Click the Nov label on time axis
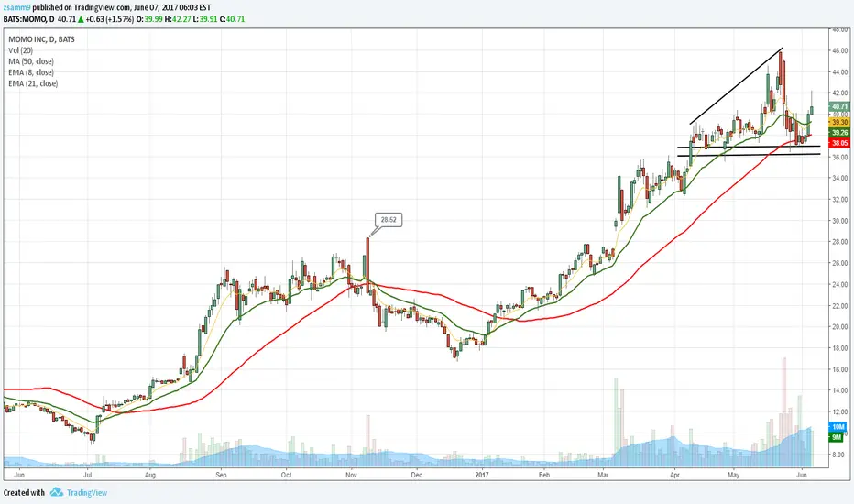854x504 pixels. [351, 475]
